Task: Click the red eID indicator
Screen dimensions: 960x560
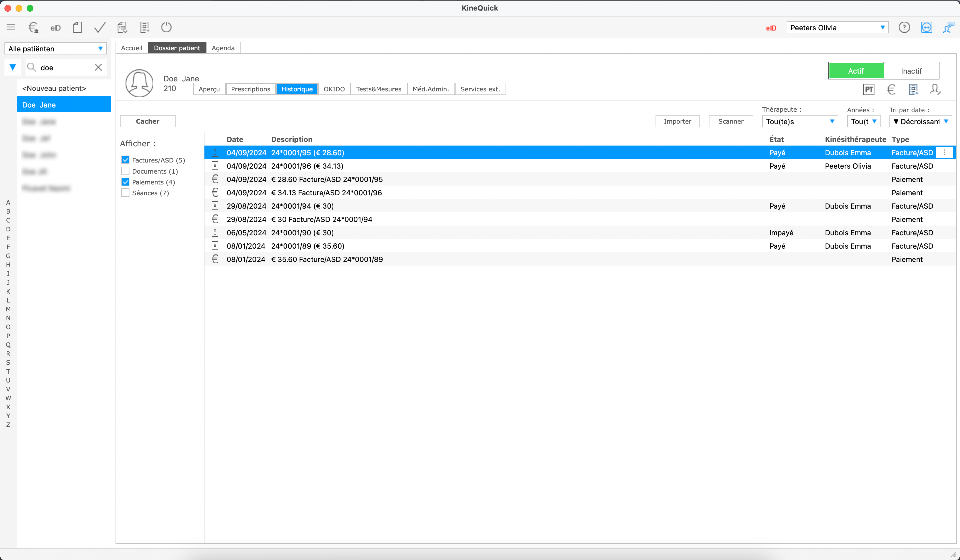Action: [771, 28]
